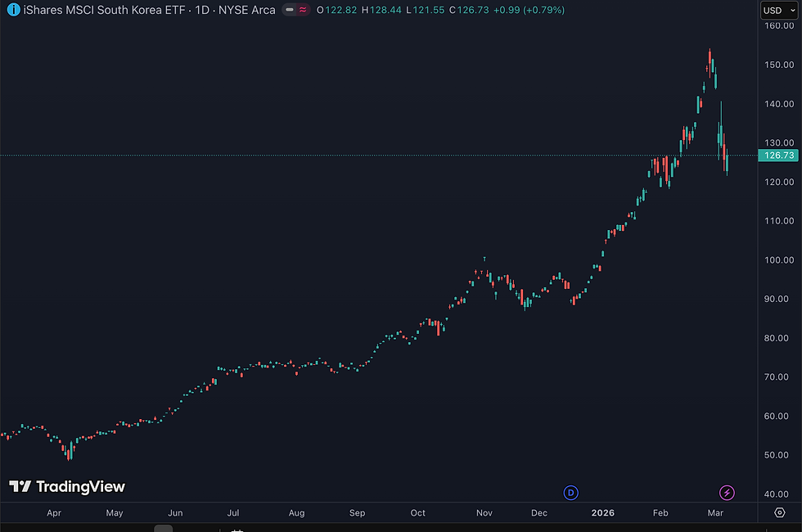Screen dimensions: 802x532
Task: Click the 70.00 price axis label
Action: (x=777, y=377)
